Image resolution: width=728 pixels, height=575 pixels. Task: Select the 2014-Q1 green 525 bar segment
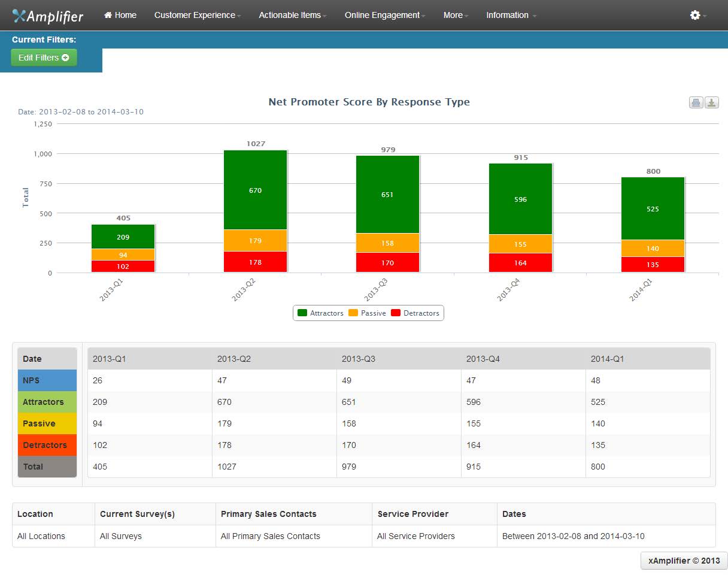[653, 208]
